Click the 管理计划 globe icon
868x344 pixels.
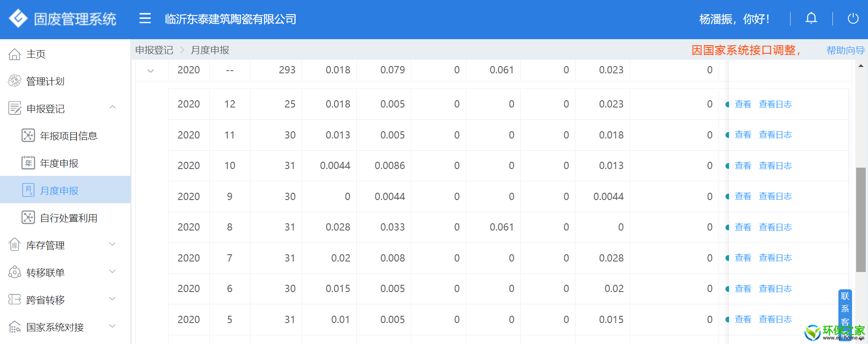15,81
